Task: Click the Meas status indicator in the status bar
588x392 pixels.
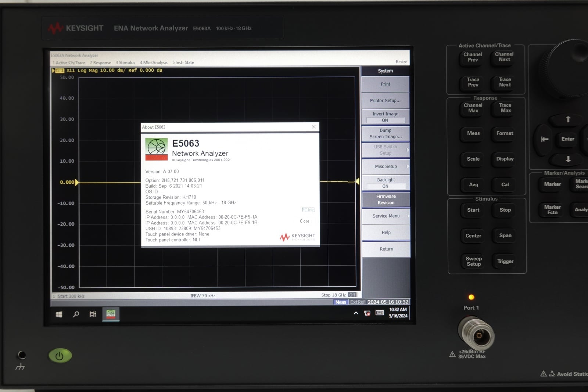Action: [340, 302]
